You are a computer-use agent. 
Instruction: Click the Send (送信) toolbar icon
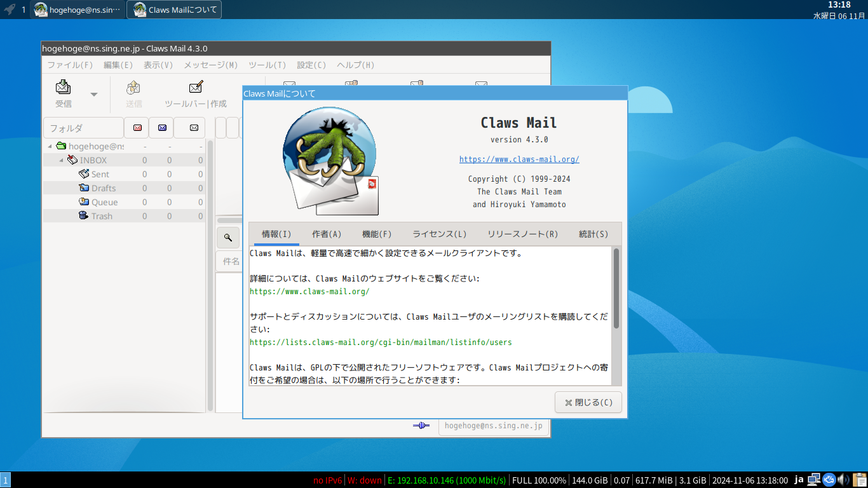(x=133, y=87)
